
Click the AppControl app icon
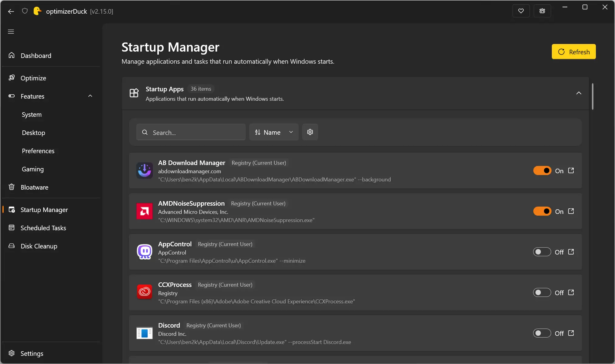[x=144, y=251]
